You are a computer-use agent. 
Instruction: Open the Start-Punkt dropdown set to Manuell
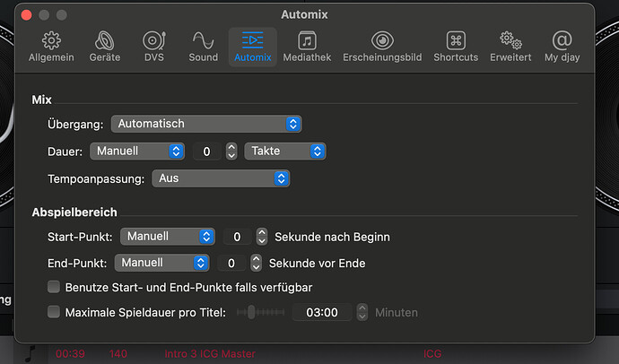click(x=168, y=237)
